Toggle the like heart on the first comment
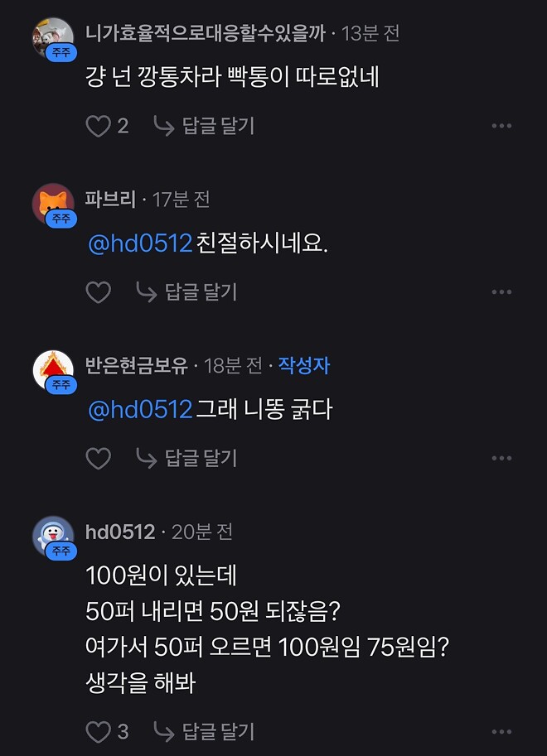This screenshot has height=756, width=547. (98, 125)
